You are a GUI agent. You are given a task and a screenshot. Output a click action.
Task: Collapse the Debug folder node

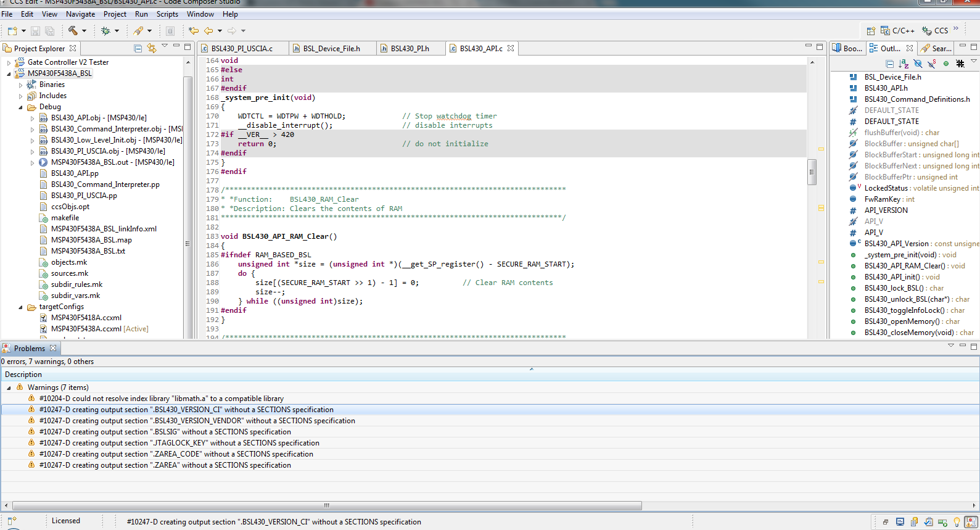[x=20, y=107]
